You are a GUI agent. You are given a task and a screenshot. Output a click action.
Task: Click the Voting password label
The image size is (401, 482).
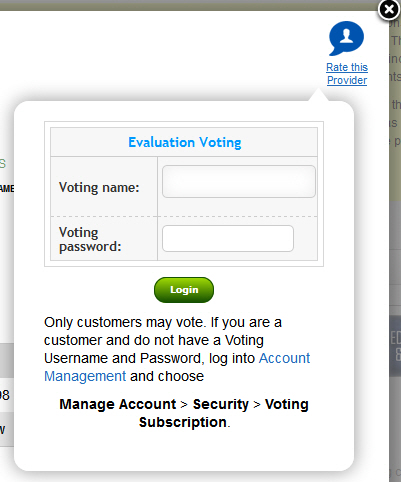tap(90, 239)
